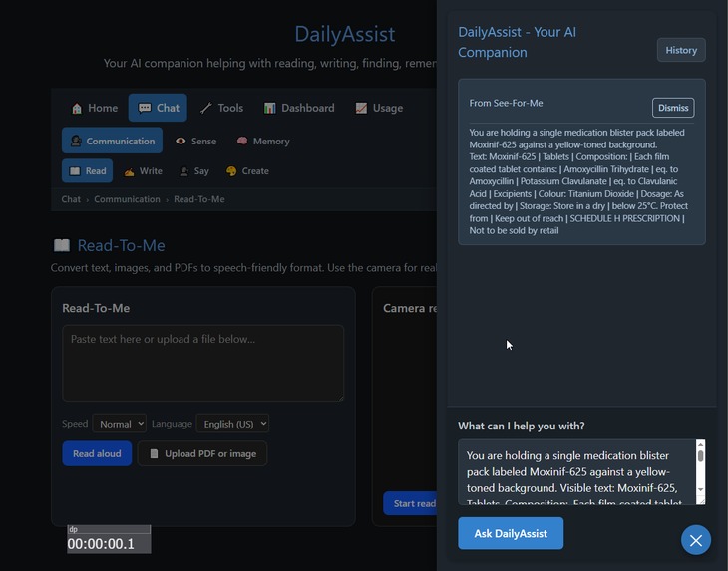The width and height of the screenshot is (728, 571).
Task: Open the Dashboard tab
Action: pyautogui.click(x=299, y=108)
